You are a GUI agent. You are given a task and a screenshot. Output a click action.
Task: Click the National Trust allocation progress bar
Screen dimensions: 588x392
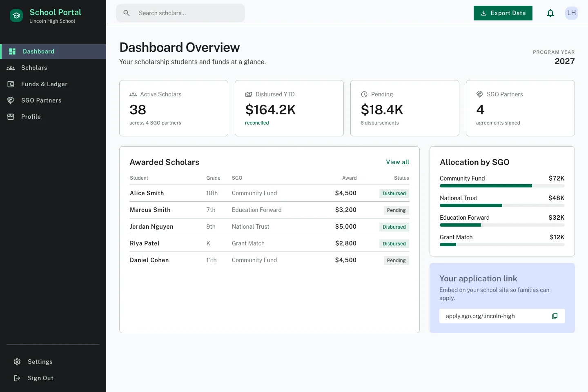click(x=502, y=205)
